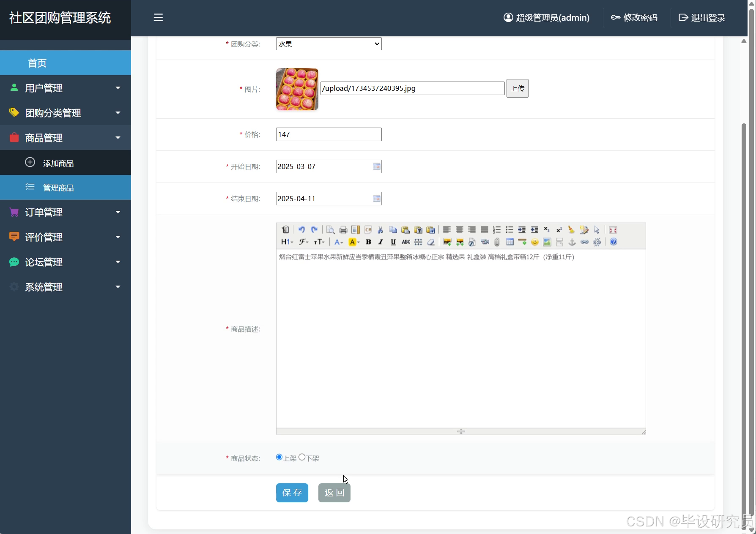Open the 系统管理 sidebar menu
756x534 pixels.
[x=66, y=287]
